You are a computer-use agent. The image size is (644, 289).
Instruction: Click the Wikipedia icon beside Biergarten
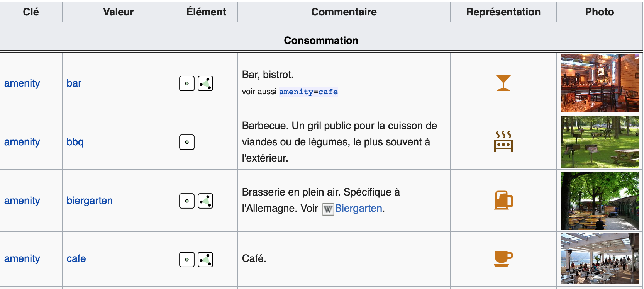pyautogui.click(x=328, y=209)
